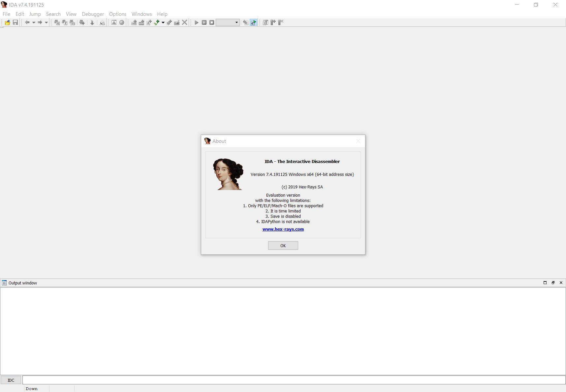Stop the process with stop button
This screenshot has width=566, height=392.
pos(212,22)
